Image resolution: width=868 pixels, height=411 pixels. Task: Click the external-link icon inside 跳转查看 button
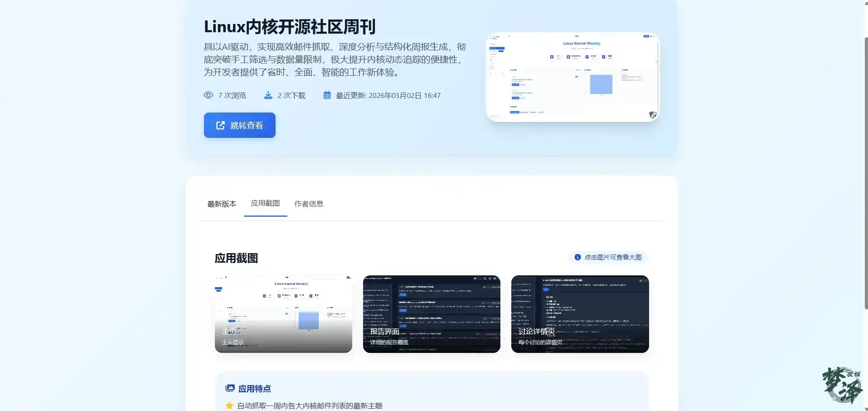(x=220, y=125)
